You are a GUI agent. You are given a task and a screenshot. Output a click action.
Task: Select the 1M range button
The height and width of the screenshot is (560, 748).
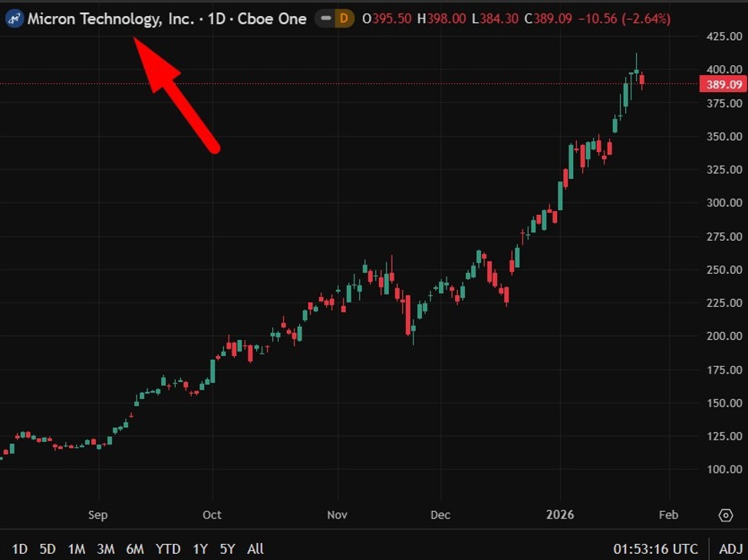point(77,548)
